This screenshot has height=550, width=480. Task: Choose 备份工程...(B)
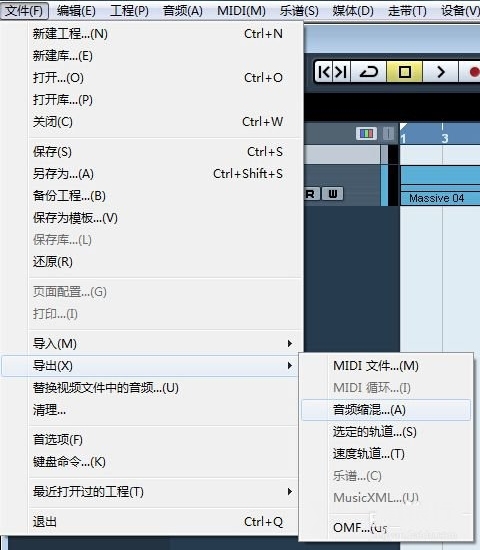click(x=152, y=196)
